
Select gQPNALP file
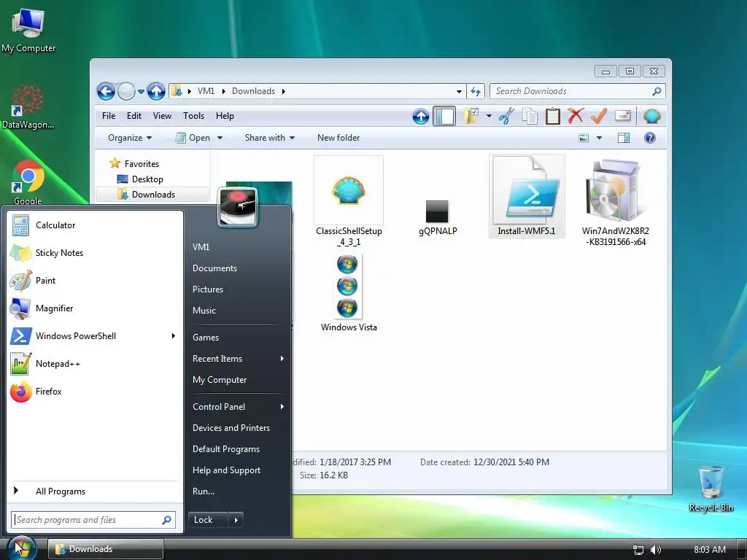pos(438,217)
